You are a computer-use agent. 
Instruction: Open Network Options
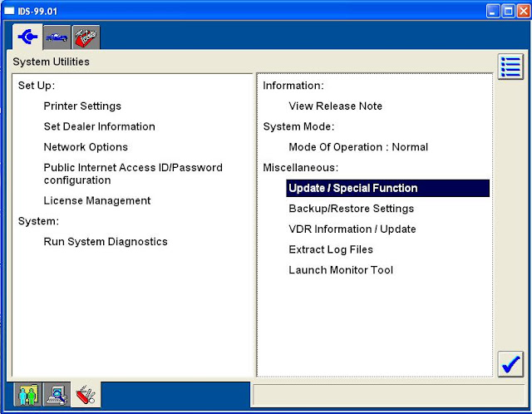(x=86, y=147)
